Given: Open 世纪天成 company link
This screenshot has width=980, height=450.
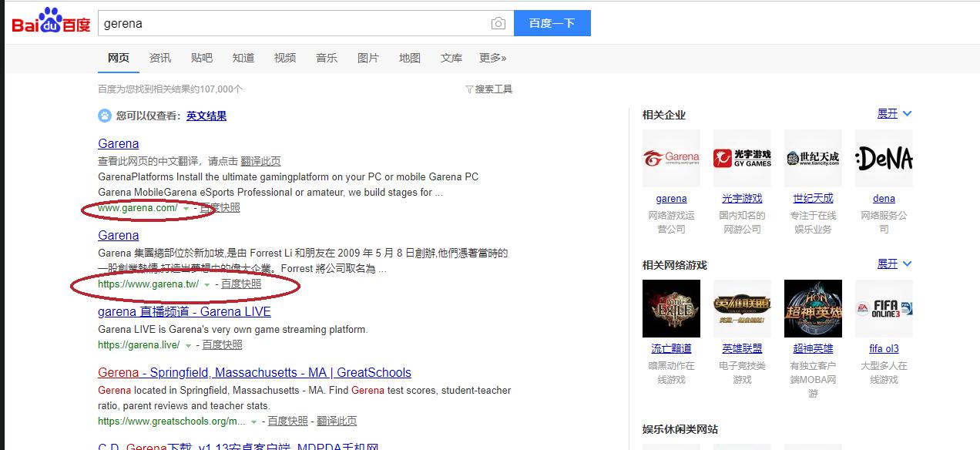Looking at the screenshot, I should point(813,199).
